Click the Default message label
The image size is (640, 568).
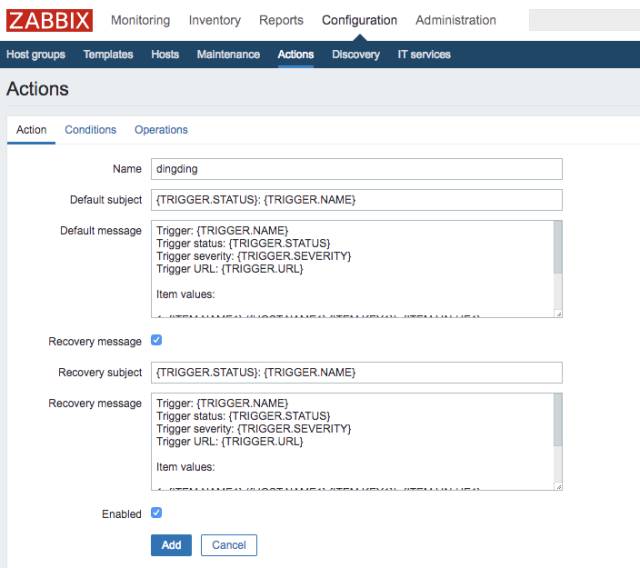coord(101,231)
